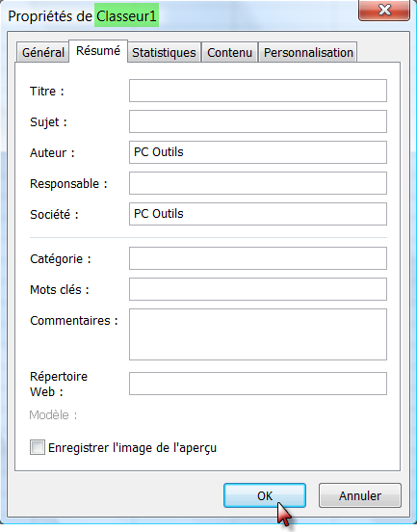Enable Enregistrer l'image de l'aperçu checkbox

(38, 447)
